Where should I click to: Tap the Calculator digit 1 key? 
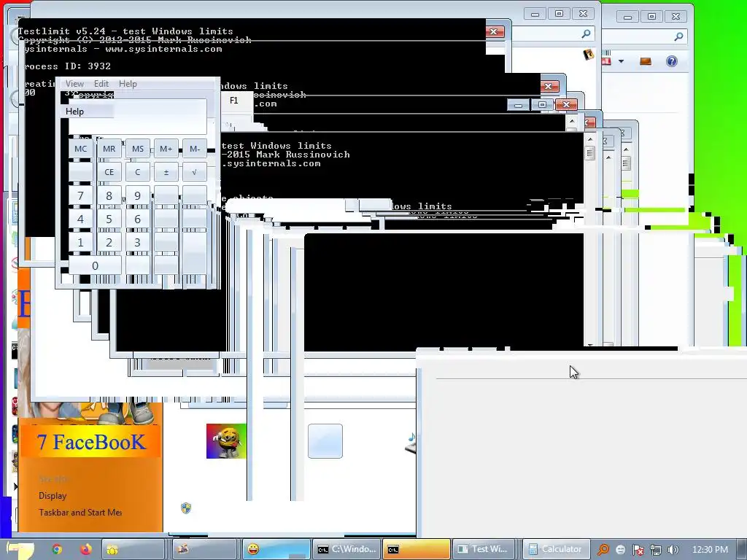tap(80, 242)
